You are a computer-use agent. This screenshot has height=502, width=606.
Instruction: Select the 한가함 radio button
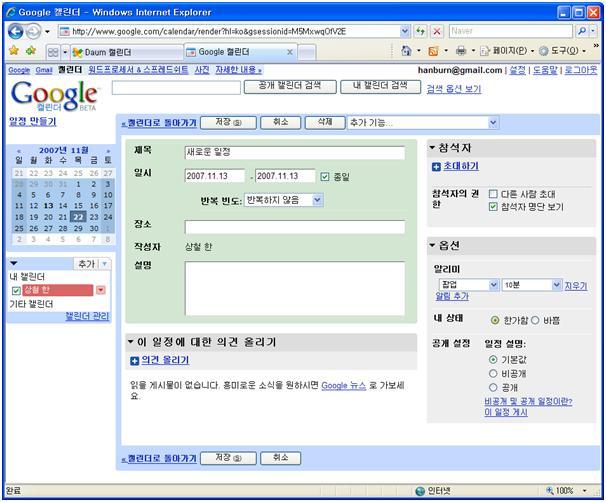495,320
